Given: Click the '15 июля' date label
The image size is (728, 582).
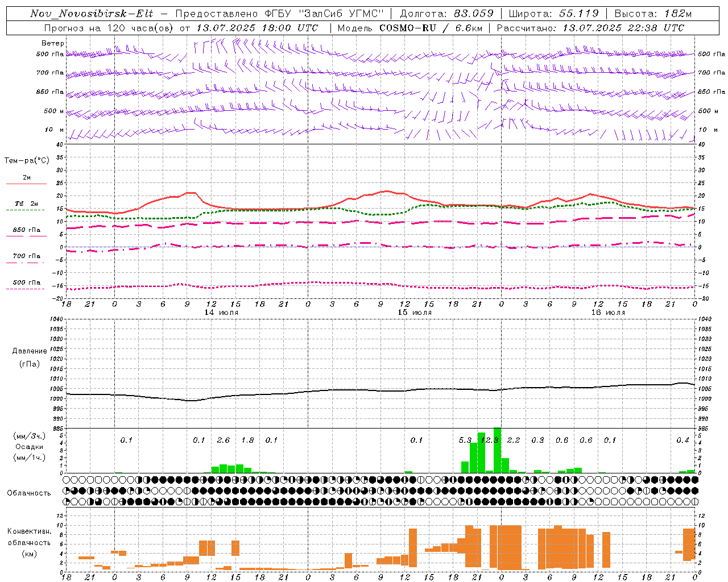Looking at the screenshot, I should pos(415,312).
